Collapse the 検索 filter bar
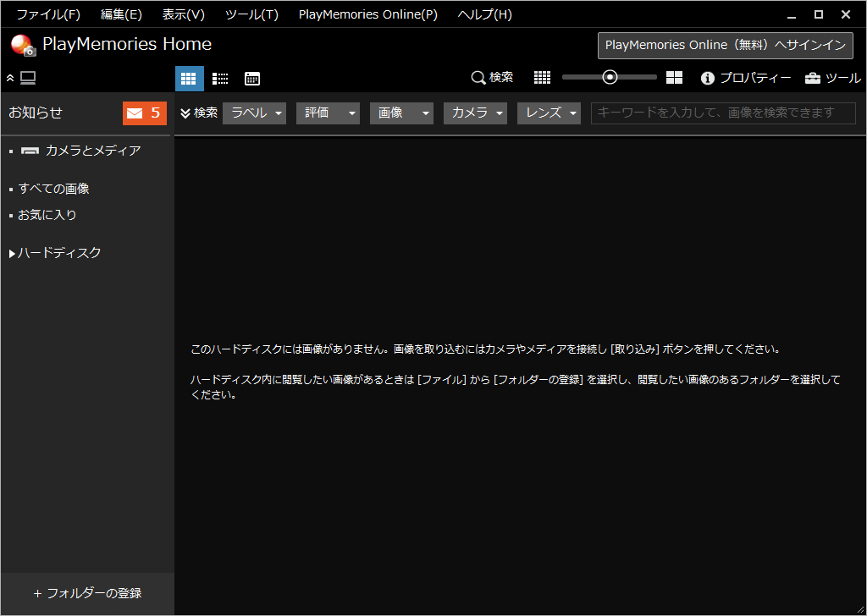This screenshot has width=867, height=616. pyautogui.click(x=199, y=113)
